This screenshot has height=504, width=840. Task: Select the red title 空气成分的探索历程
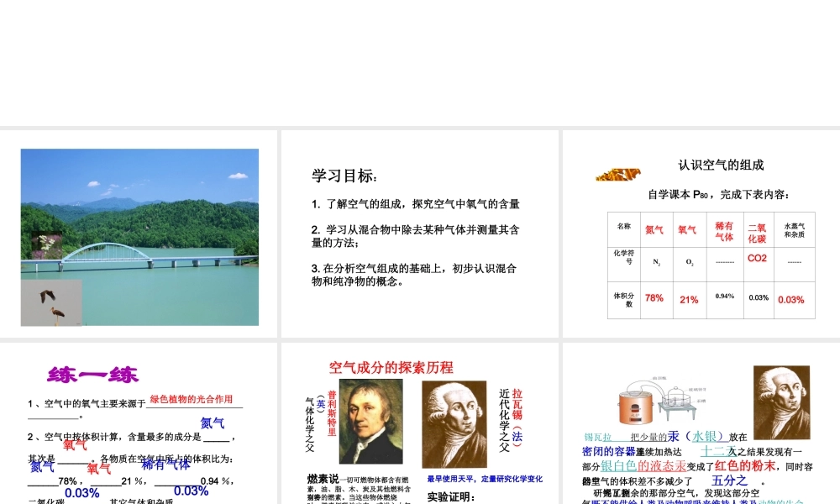coord(391,367)
